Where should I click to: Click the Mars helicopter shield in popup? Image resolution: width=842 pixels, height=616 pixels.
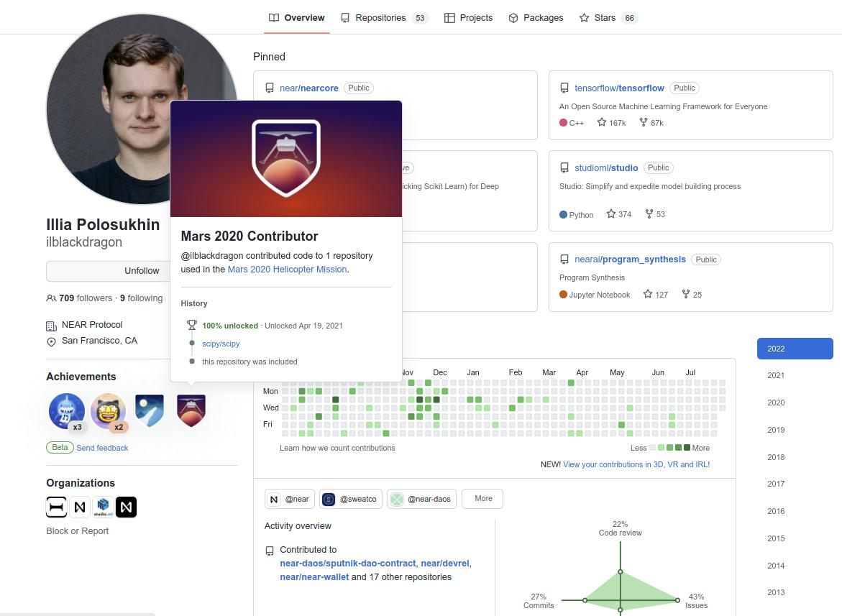tap(286, 157)
